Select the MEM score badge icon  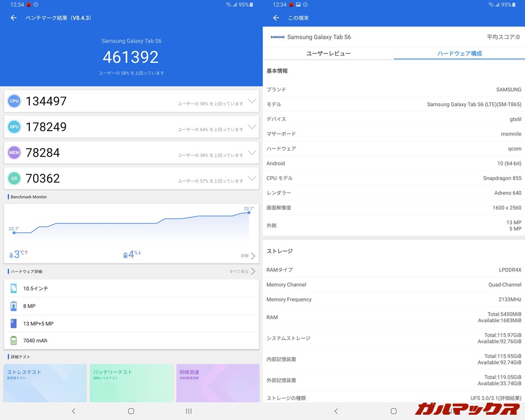click(14, 152)
